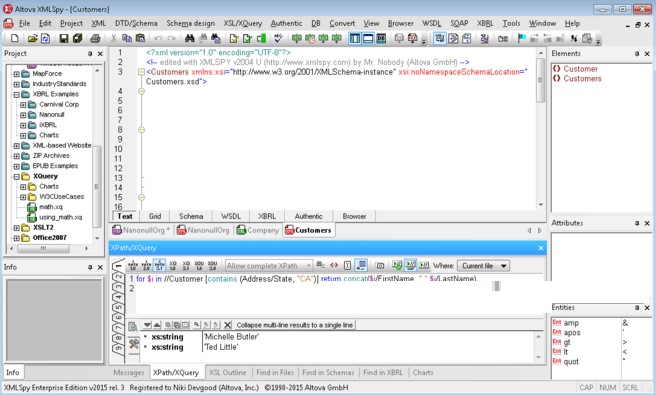Click the Copy icon
Viewport: 656px width, 395px height.
[127, 38]
